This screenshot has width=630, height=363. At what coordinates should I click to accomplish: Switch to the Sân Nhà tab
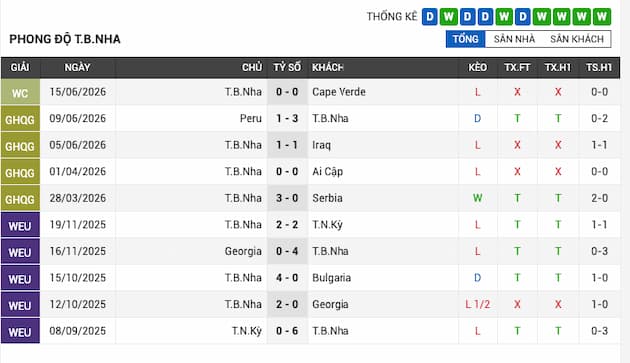[514, 39]
